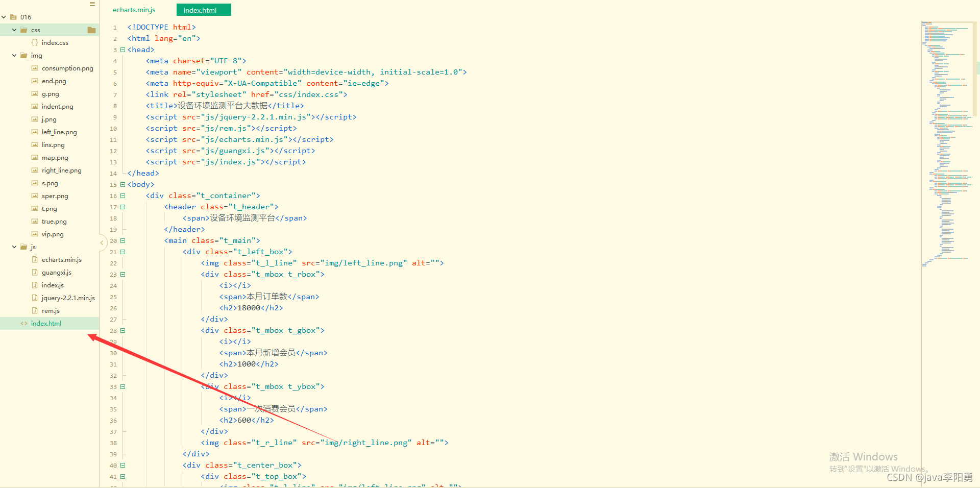This screenshot has height=488, width=980.
Task: Open guangxi.js from the js folder
Action: pos(56,273)
